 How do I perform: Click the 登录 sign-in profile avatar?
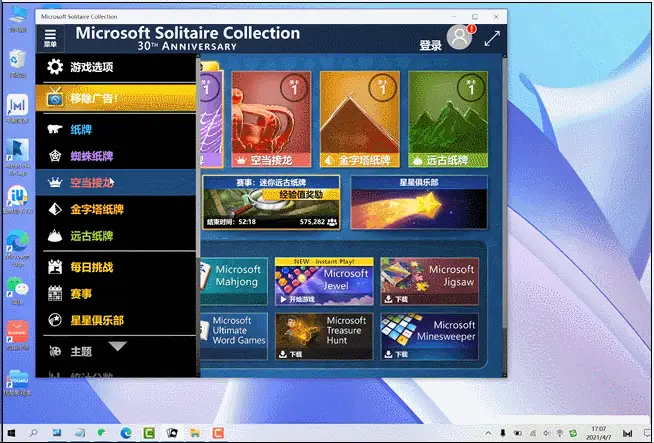coord(459,38)
